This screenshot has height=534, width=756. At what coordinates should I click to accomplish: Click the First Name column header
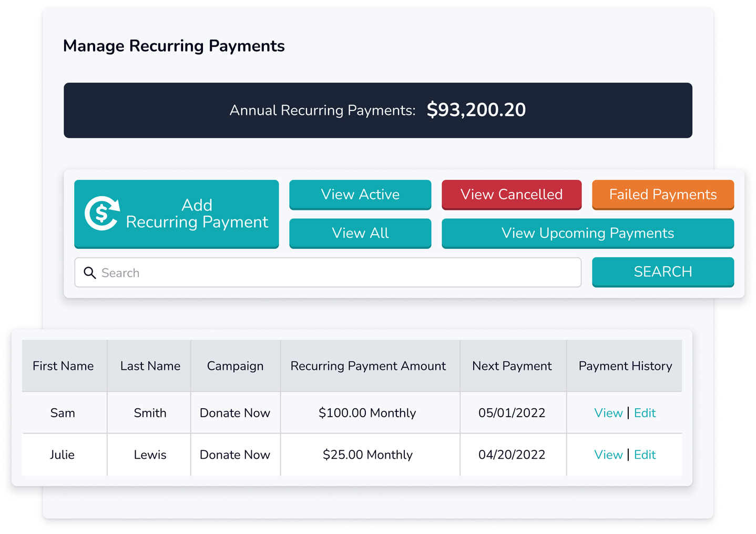tap(63, 366)
